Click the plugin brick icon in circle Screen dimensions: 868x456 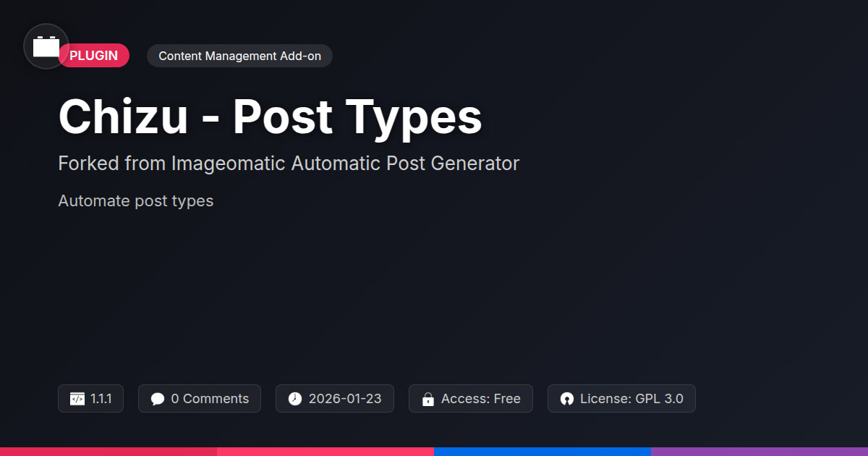[x=46, y=46]
